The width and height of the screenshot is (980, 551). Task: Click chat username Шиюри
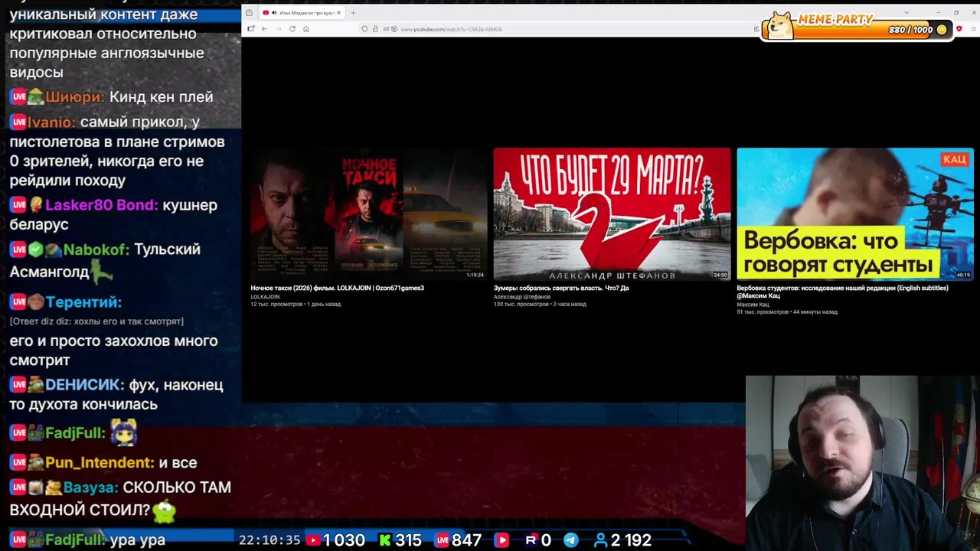[x=74, y=97]
